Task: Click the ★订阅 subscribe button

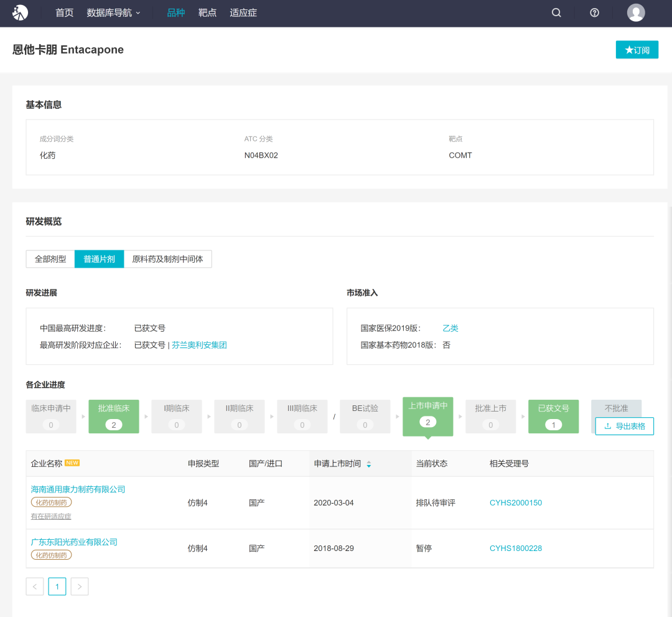Action: tap(637, 50)
